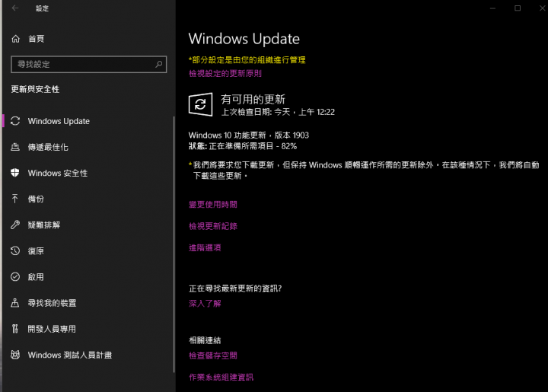The width and height of the screenshot is (548, 392).
Task: Click the magnifier icon in the search box
Action: (x=159, y=64)
